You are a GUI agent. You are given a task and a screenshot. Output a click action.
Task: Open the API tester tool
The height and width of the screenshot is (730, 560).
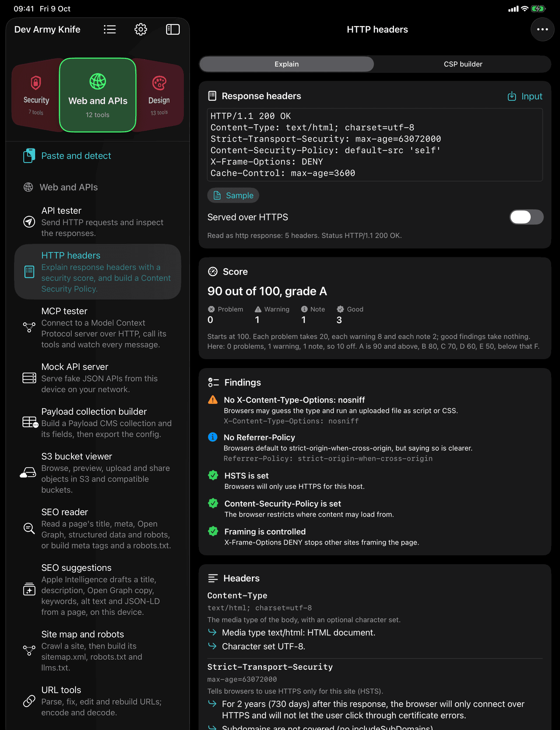pyautogui.click(x=98, y=222)
